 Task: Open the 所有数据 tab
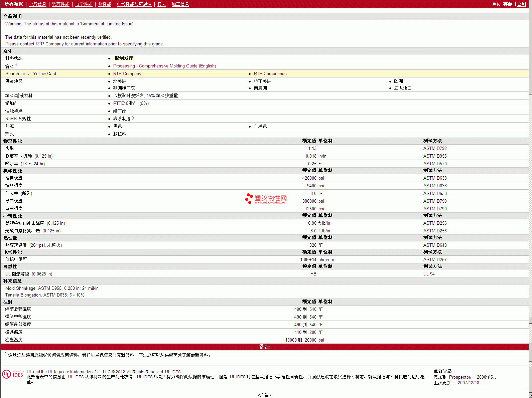point(14,4)
